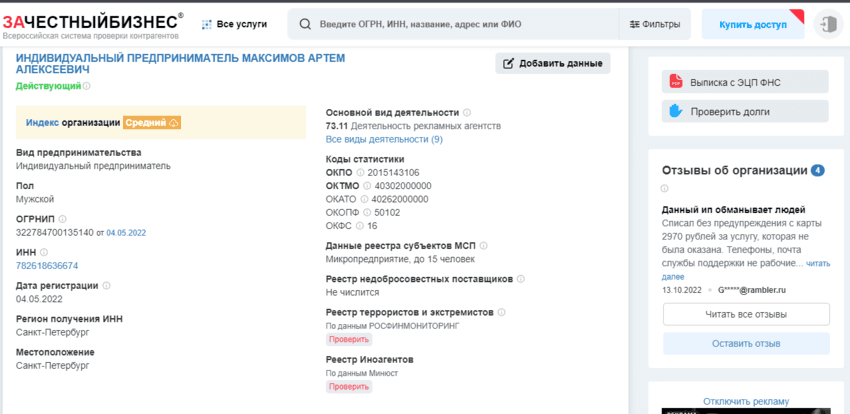Click the info icon beside ОКТМО
850x414 pixels.
pyautogui.click(x=367, y=186)
